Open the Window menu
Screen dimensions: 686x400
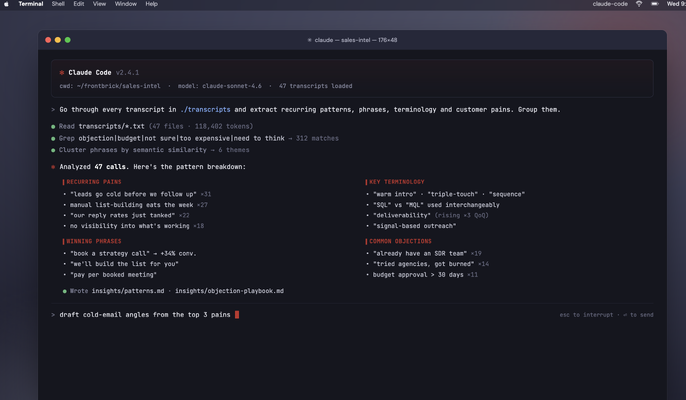point(126,4)
